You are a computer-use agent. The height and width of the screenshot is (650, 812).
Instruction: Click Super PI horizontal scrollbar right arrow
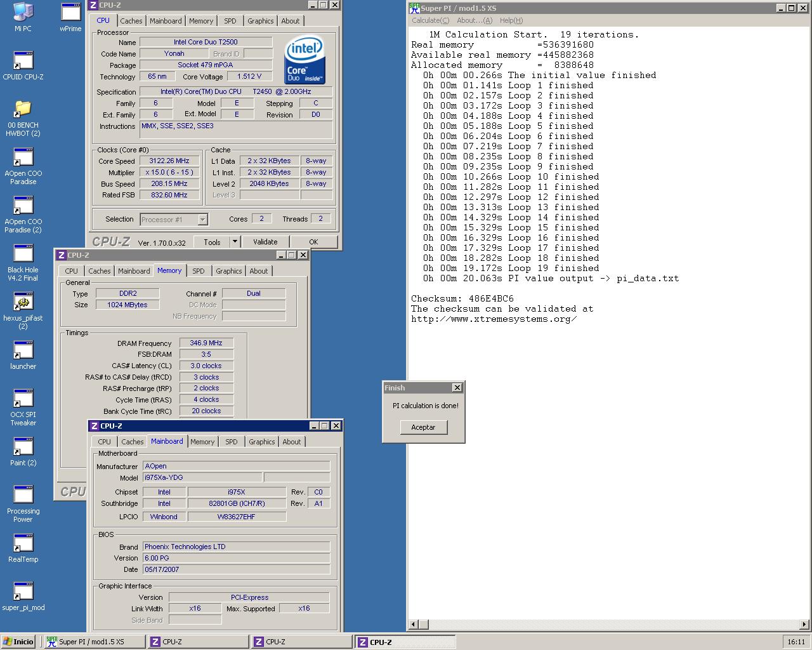click(x=805, y=625)
